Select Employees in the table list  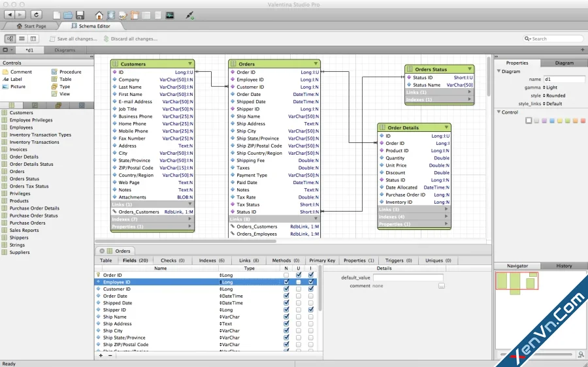(x=21, y=127)
